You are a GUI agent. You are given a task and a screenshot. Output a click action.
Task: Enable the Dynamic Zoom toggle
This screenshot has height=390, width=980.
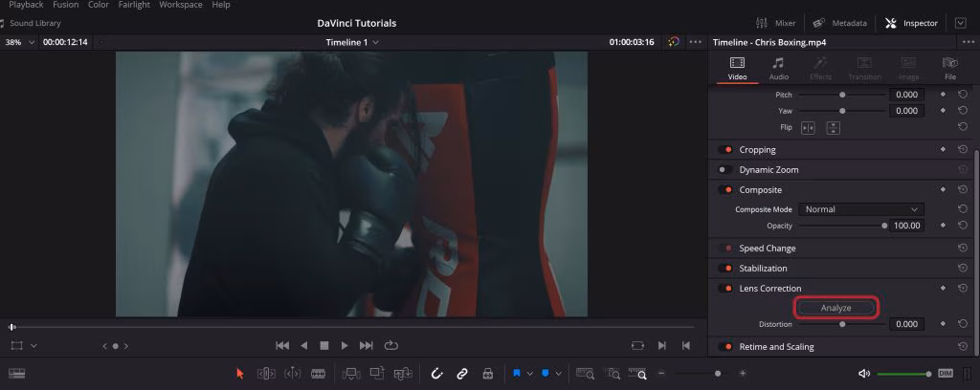coord(725,170)
